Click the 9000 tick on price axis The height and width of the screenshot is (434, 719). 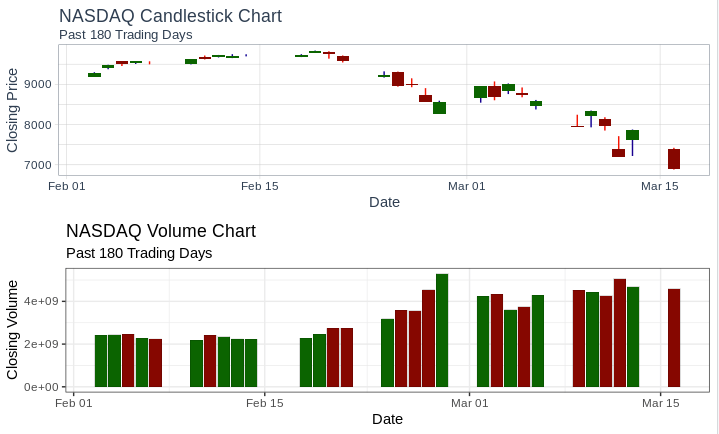36,84
